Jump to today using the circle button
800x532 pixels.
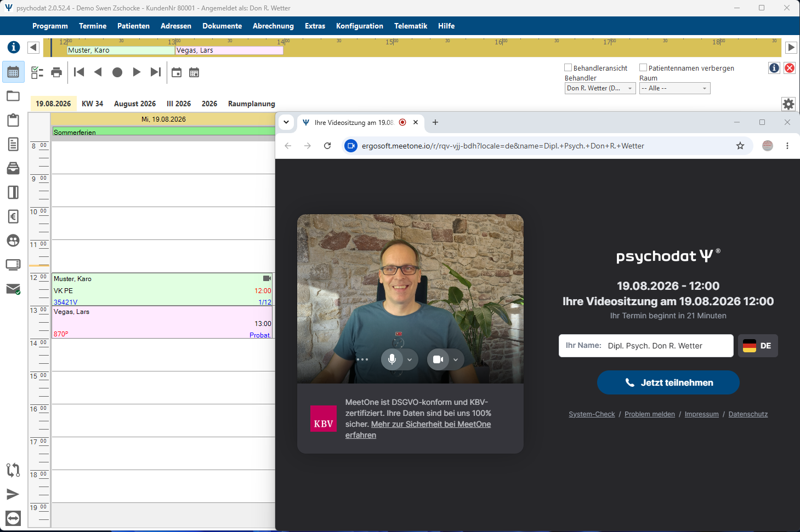(117, 72)
